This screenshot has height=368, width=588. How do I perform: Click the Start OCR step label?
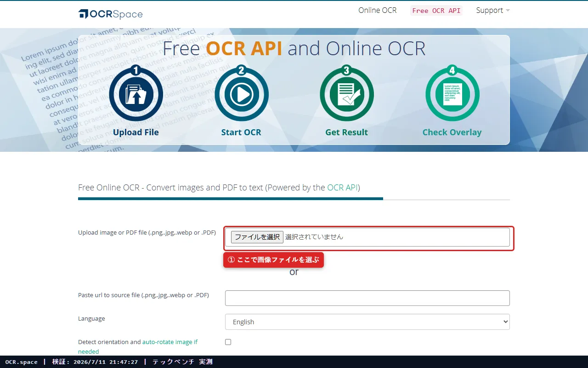point(241,132)
